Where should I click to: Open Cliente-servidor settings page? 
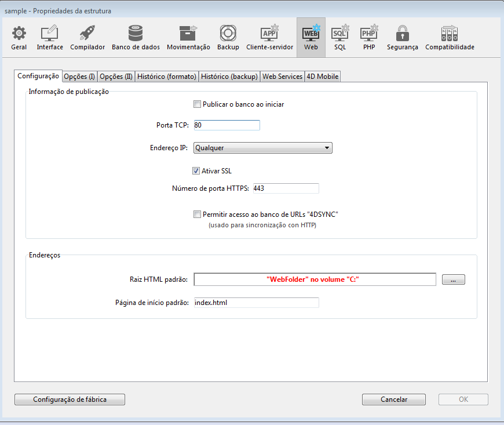point(269,38)
